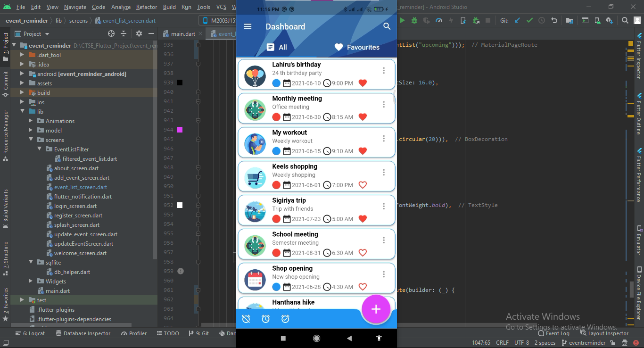Screen dimensions: 644x348
Task: Click the magenta color swatch in gutter
Action: click(180, 130)
